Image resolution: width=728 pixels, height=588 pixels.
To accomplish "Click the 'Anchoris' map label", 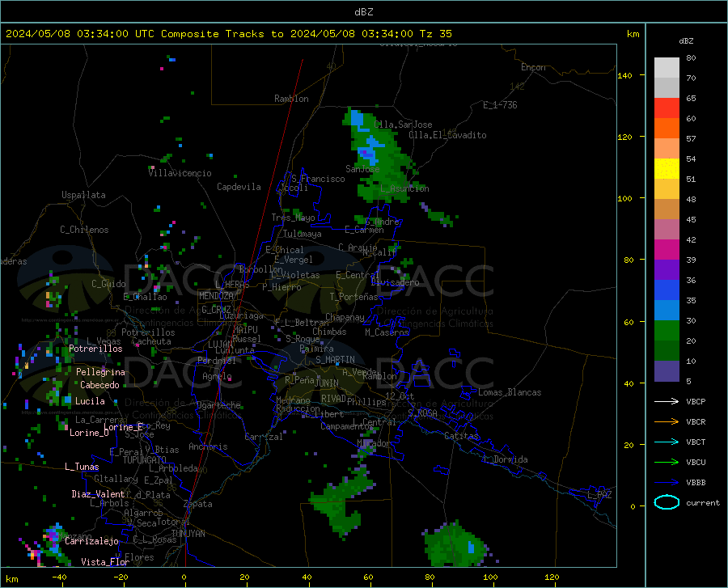I will 208,447.
